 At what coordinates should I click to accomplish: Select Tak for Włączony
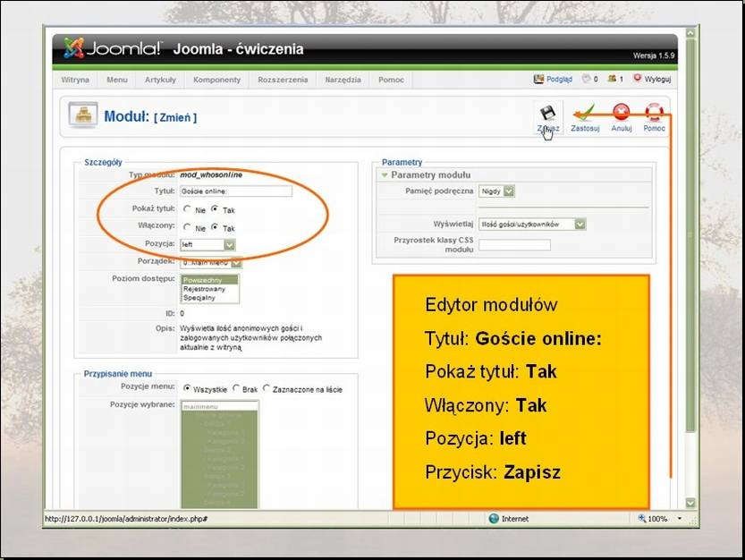[215, 227]
